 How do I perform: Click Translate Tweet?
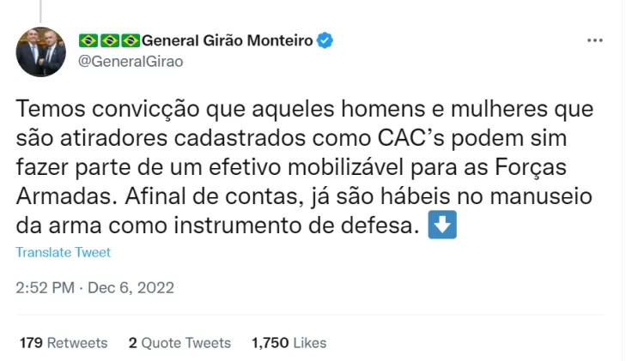coord(63,252)
